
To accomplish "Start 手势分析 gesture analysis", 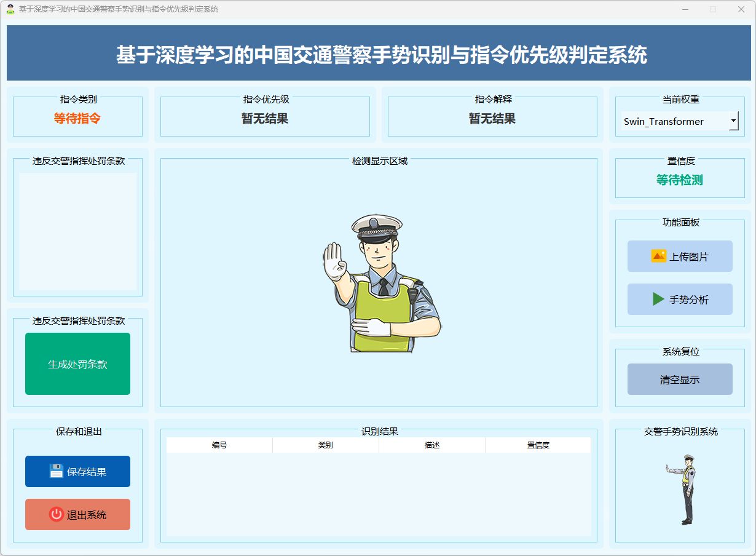I will point(688,300).
